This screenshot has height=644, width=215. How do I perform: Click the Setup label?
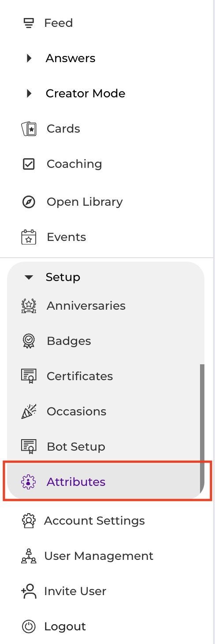point(63,277)
